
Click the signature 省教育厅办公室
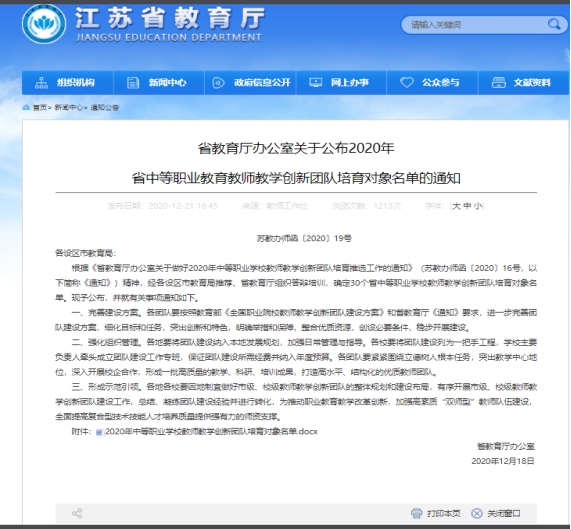[506, 446]
